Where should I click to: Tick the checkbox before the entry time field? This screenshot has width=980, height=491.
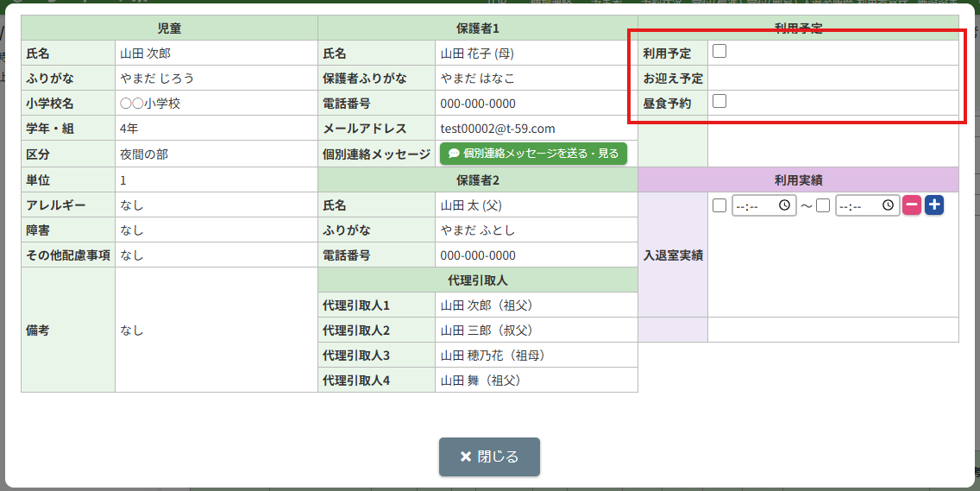[719, 205]
